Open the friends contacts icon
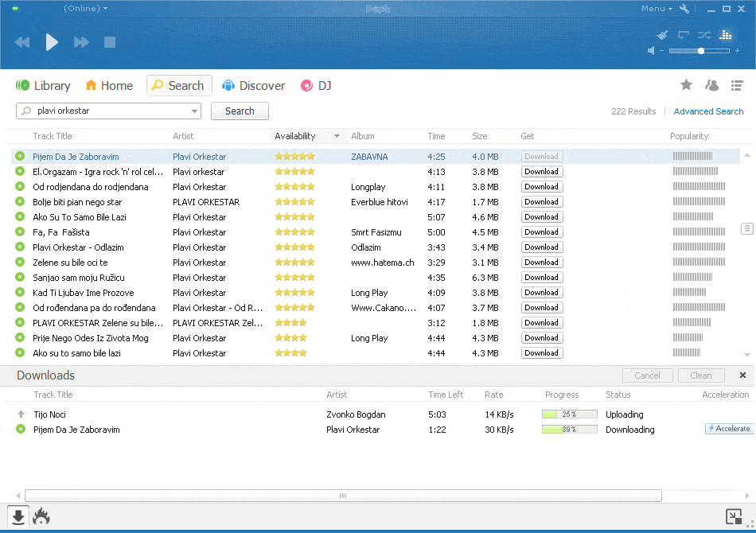This screenshot has height=533, width=756. (x=711, y=85)
